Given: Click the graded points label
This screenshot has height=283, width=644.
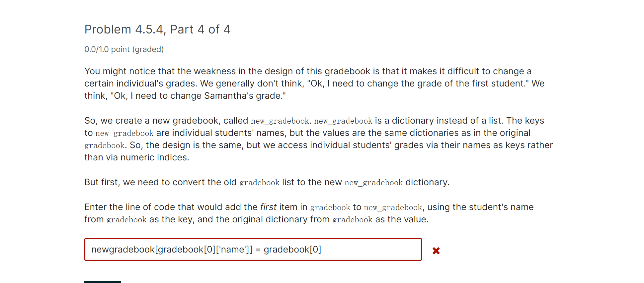Looking at the screenshot, I should 124,49.
